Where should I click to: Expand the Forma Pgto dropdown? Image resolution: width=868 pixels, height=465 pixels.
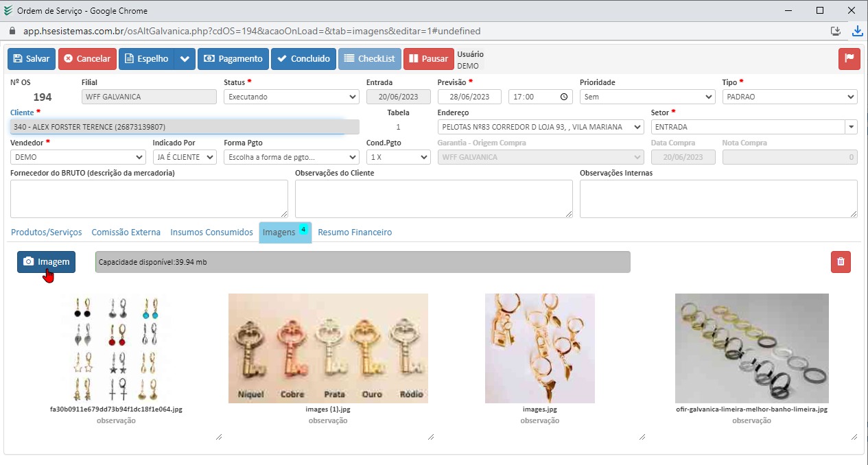[x=291, y=157]
